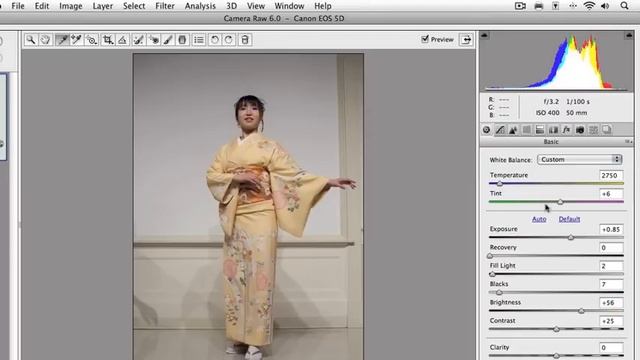Open the Tone Curve panel tab
Image resolution: width=640 pixels, height=360 pixels.
click(500, 130)
